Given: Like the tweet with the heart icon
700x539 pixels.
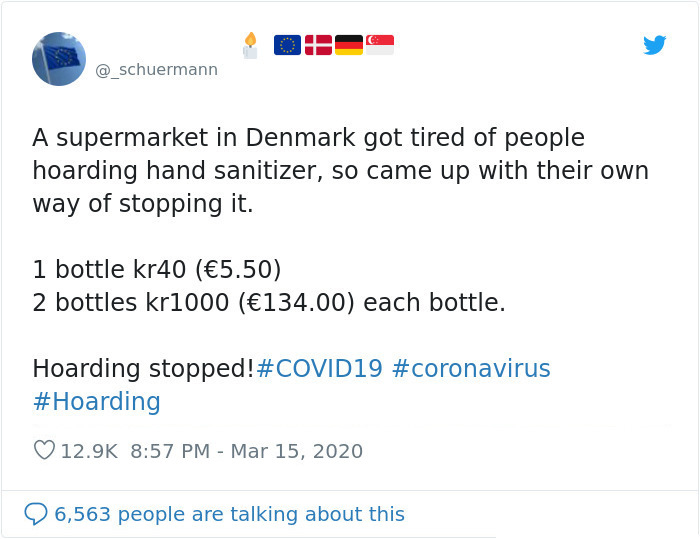Looking at the screenshot, I should [44, 451].
